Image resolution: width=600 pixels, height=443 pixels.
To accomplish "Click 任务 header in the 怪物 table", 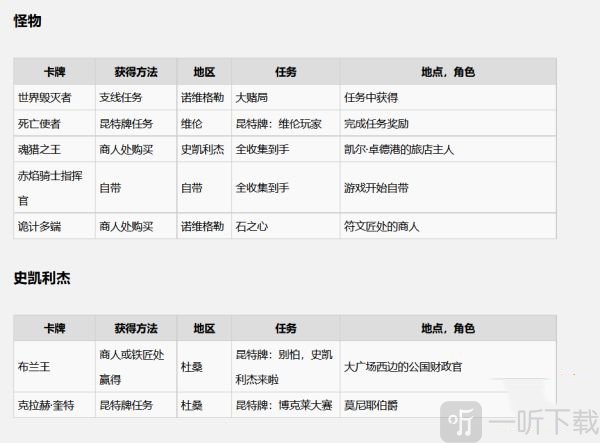I will (x=285, y=72).
